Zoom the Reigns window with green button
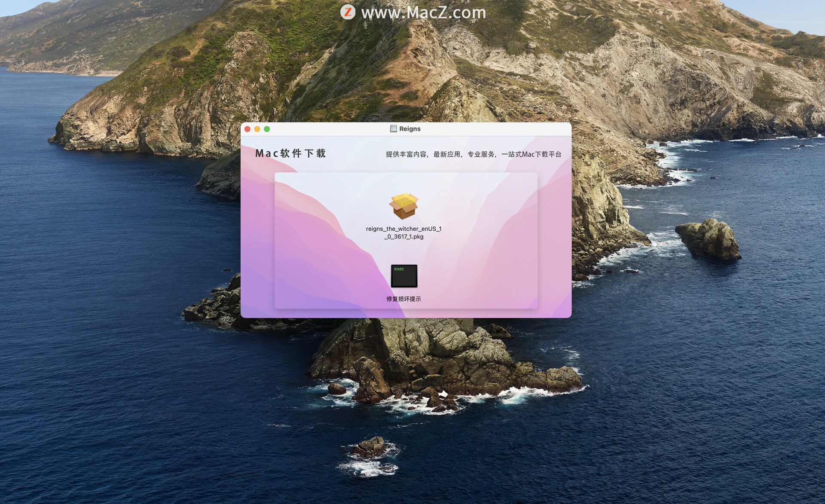Viewport: 825px width, 504px height. pyautogui.click(x=267, y=129)
